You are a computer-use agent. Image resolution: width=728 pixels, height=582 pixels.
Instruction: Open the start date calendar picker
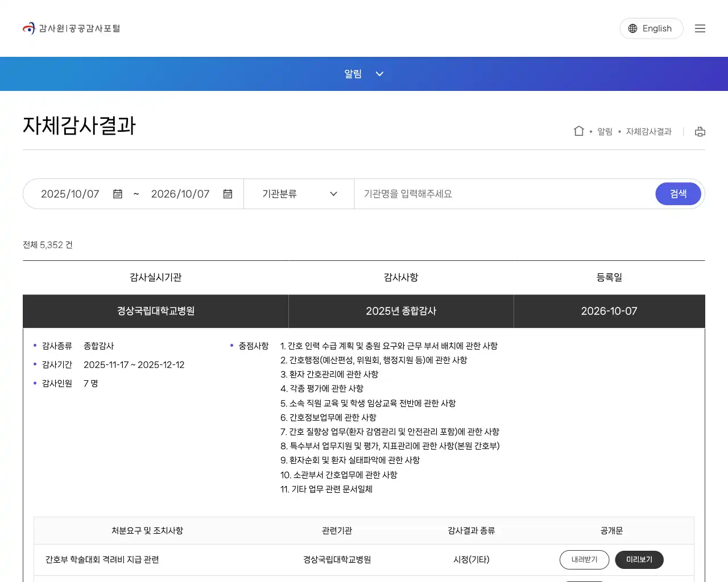[118, 194]
